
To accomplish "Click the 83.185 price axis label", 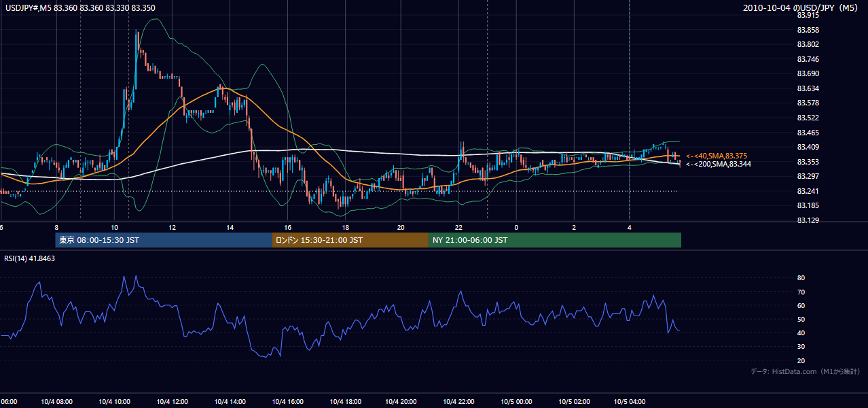I will pyautogui.click(x=808, y=205).
